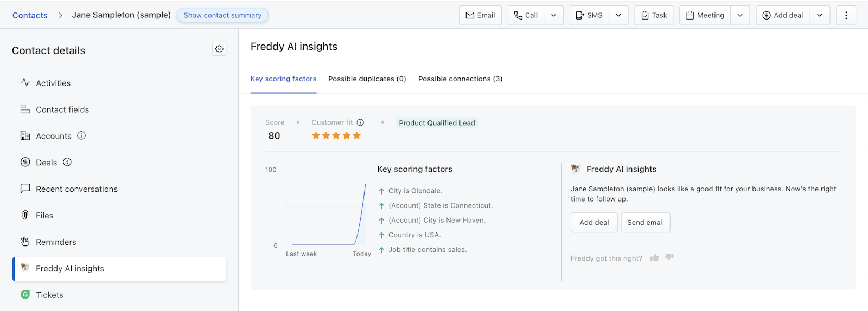Viewport: 868px width, 311px height.
Task: Expand the Meeting options dropdown arrow
Action: [740, 15]
